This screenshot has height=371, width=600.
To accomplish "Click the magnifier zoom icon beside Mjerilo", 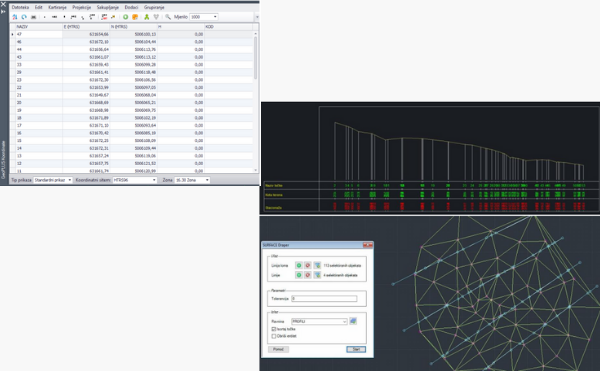I will [x=168, y=17].
